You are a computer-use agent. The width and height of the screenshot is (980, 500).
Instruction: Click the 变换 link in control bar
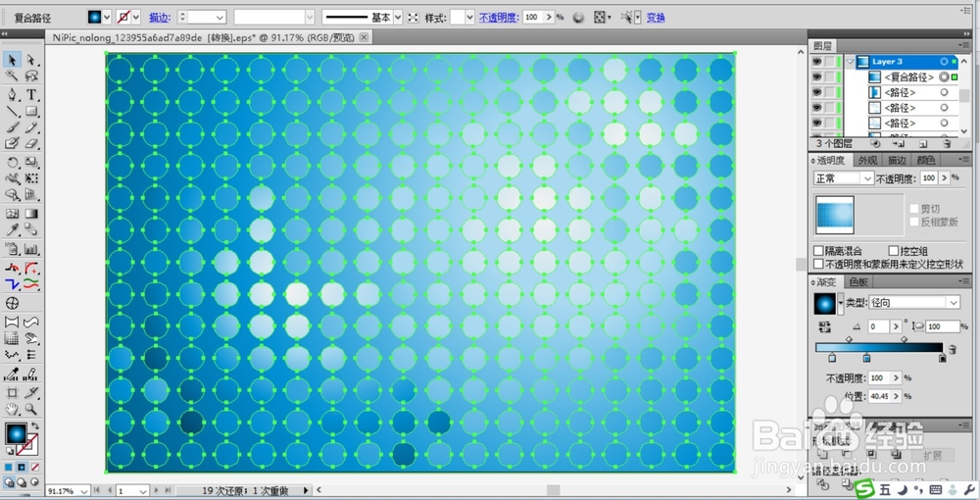point(656,18)
